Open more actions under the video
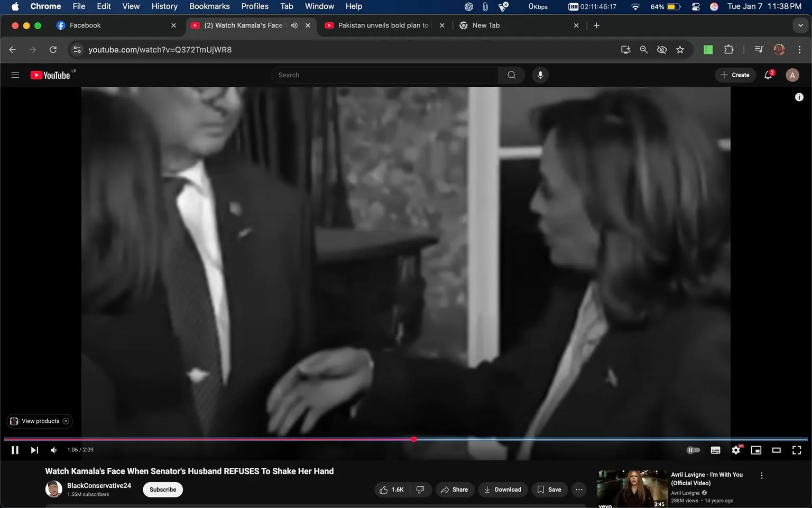 point(579,489)
